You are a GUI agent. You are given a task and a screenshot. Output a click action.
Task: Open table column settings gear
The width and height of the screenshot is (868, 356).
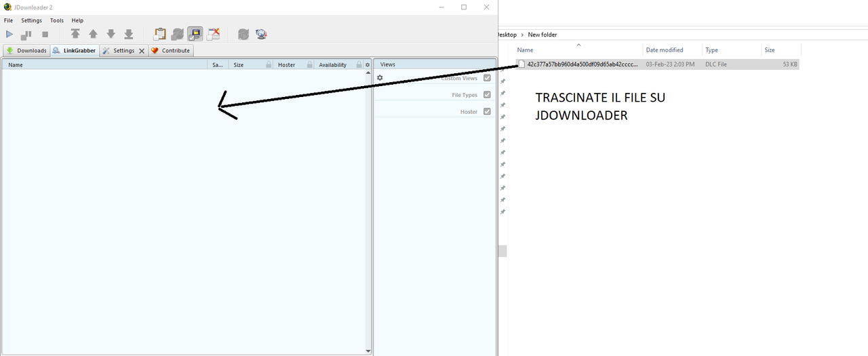[368, 65]
